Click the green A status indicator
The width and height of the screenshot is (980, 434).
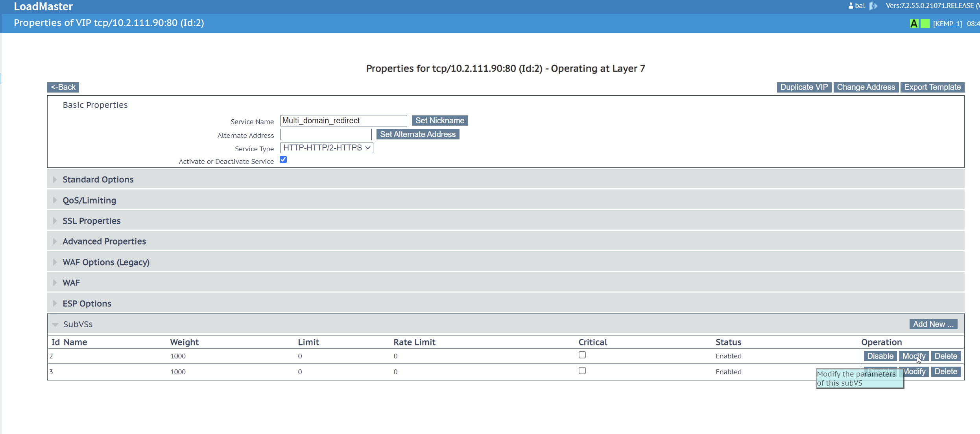pyautogui.click(x=914, y=24)
